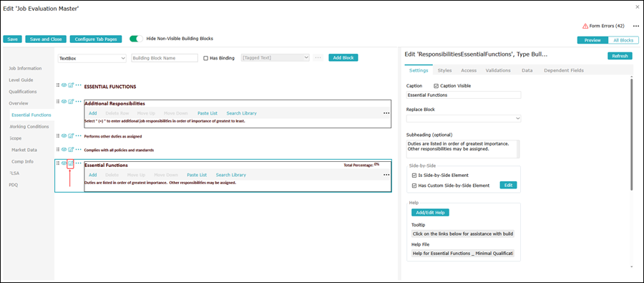Screen dimensions: 644x283
Task: Toggle Hide Non-Visible Building Blocks switch
Action: click(x=136, y=39)
